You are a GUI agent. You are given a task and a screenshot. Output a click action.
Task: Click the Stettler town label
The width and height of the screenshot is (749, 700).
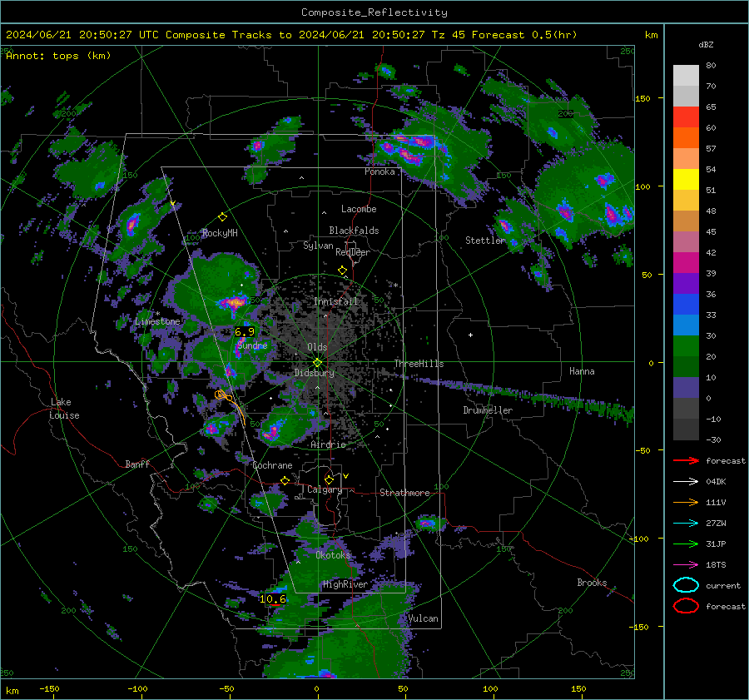[x=485, y=241]
